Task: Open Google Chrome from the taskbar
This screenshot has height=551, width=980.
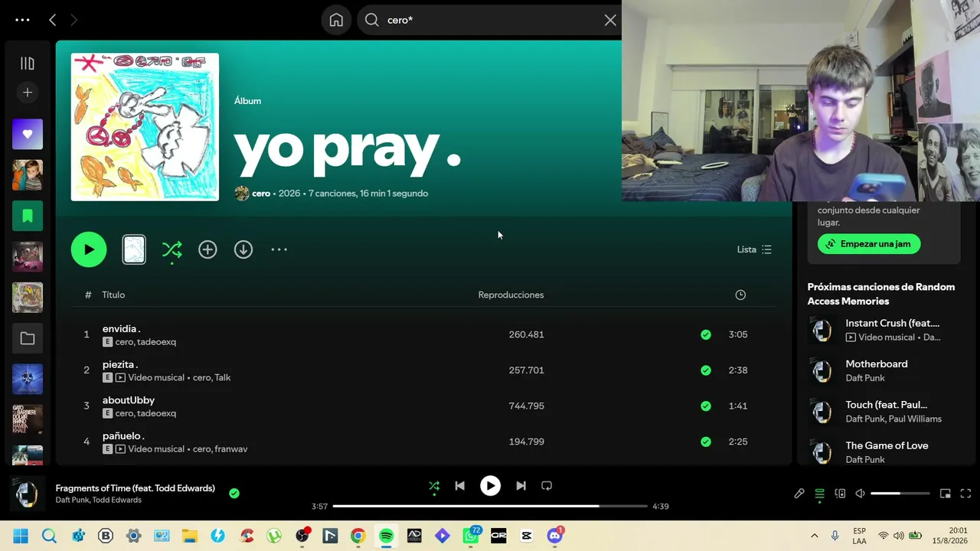Action: tap(358, 536)
